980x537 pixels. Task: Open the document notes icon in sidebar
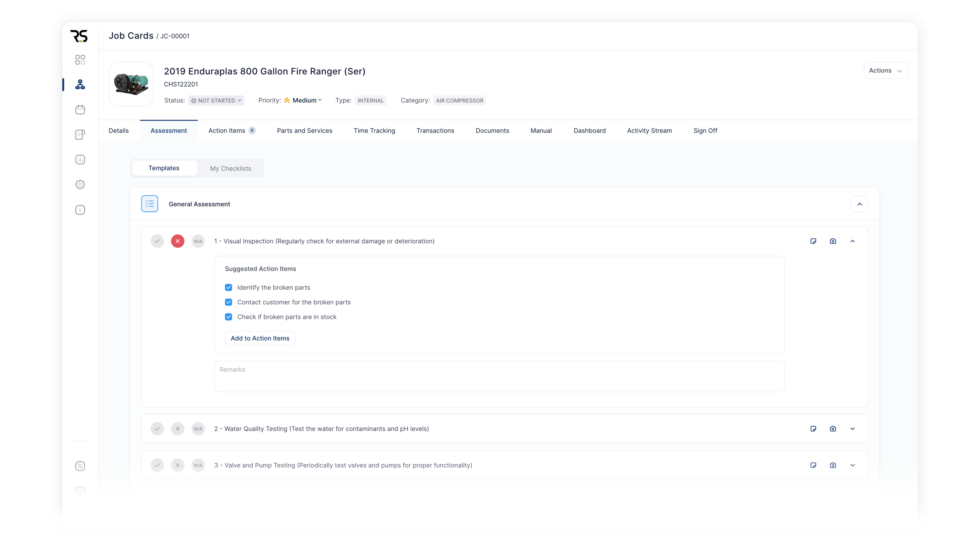pos(80,134)
